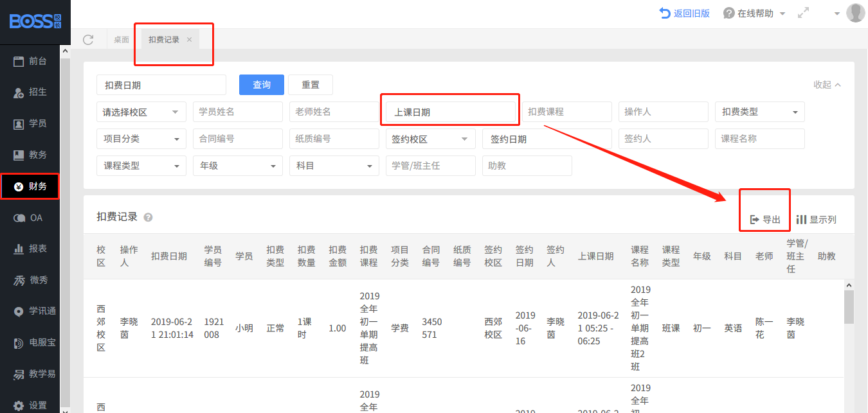Click the fullscreen expand icon
The image size is (868, 413).
coord(803,13)
